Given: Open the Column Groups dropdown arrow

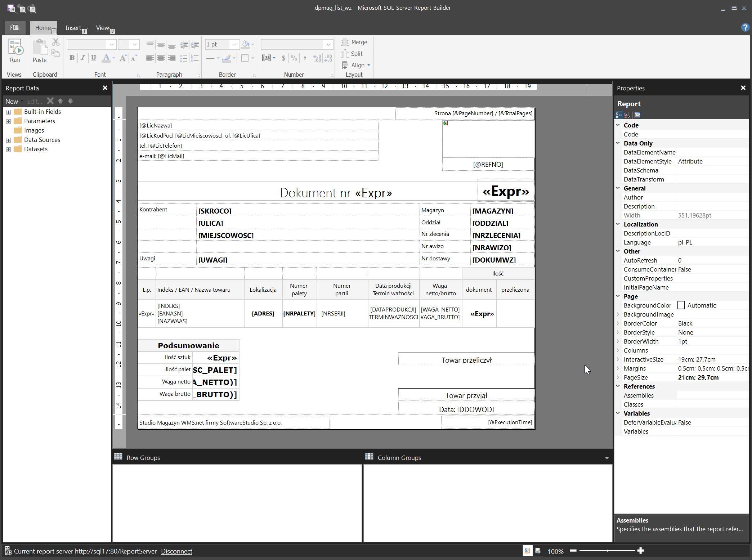Looking at the screenshot, I should click(607, 458).
